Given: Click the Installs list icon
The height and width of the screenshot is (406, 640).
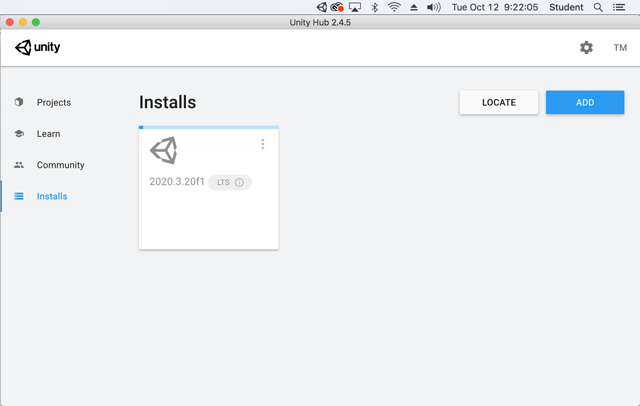Looking at the screenshot, I should (x=19, y=196).
